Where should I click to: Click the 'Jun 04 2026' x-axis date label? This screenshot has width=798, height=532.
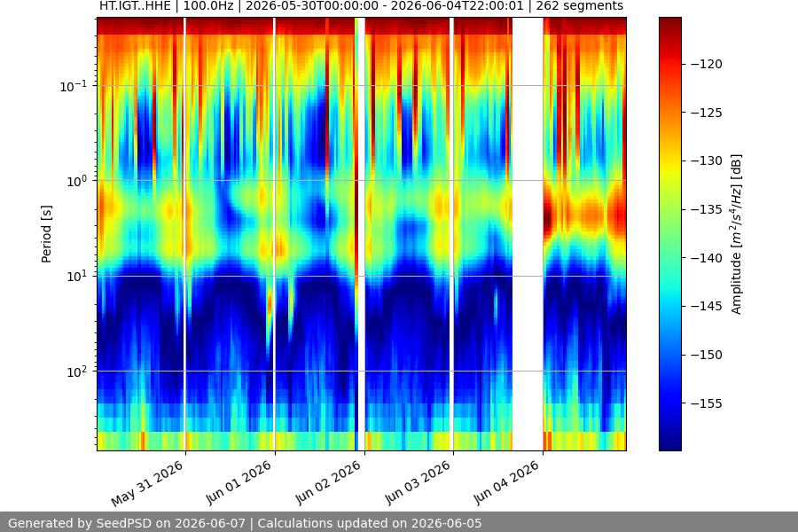pos(506,482)
